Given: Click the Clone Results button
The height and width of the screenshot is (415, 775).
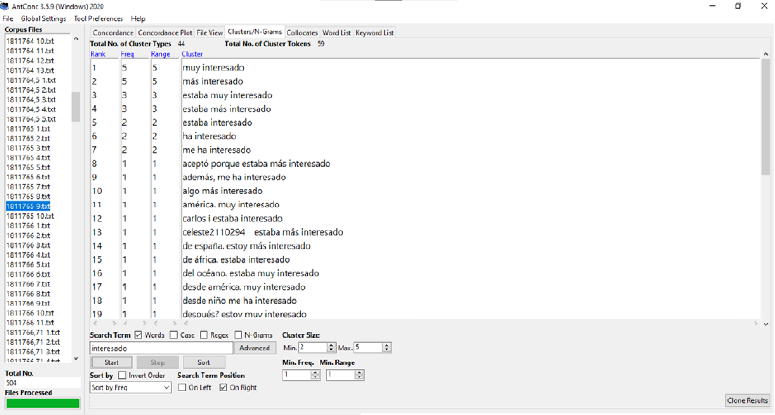Looking at the screenshot, I should (x=747, y=400).
